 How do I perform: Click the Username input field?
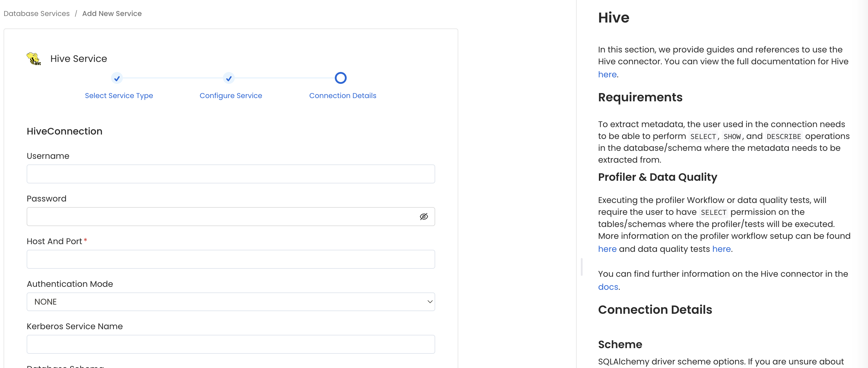point(231,174)
